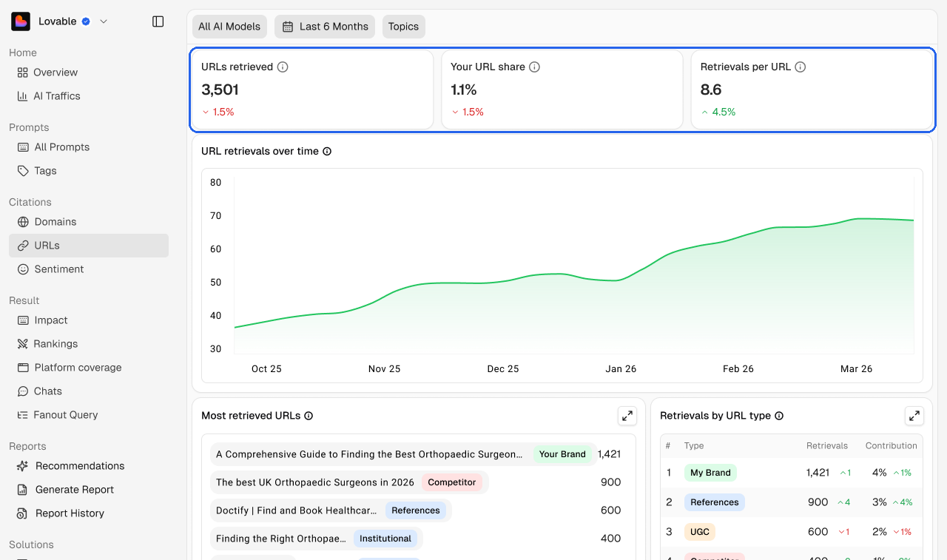Click info icon beside URL retrievals over time

coord(327,151)
